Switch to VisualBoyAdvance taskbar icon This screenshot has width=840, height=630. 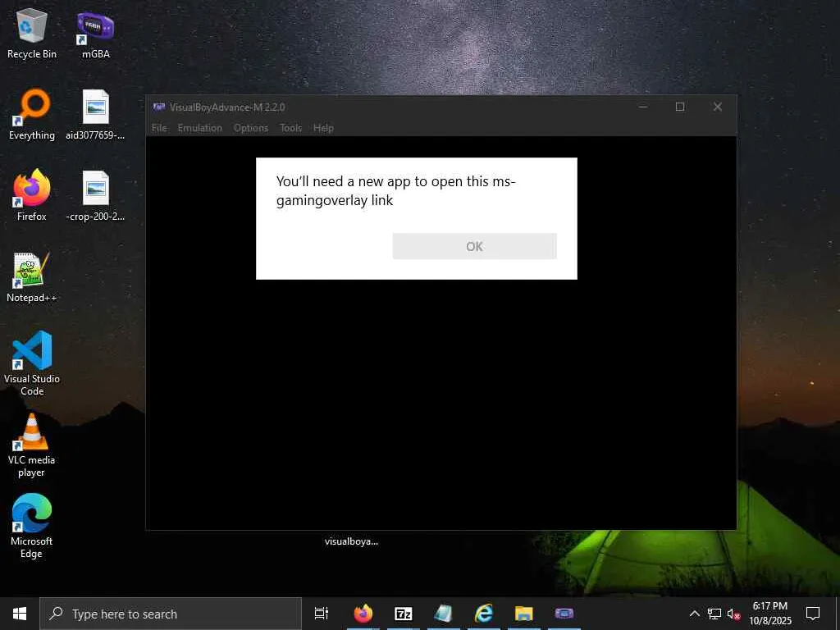[564, 614]
